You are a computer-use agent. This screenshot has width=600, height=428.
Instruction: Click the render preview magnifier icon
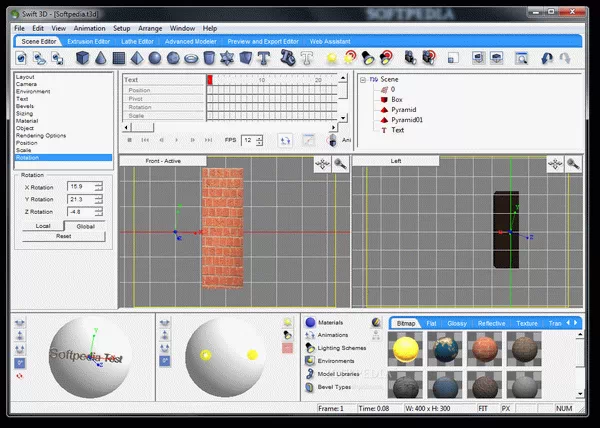(521, 58)
